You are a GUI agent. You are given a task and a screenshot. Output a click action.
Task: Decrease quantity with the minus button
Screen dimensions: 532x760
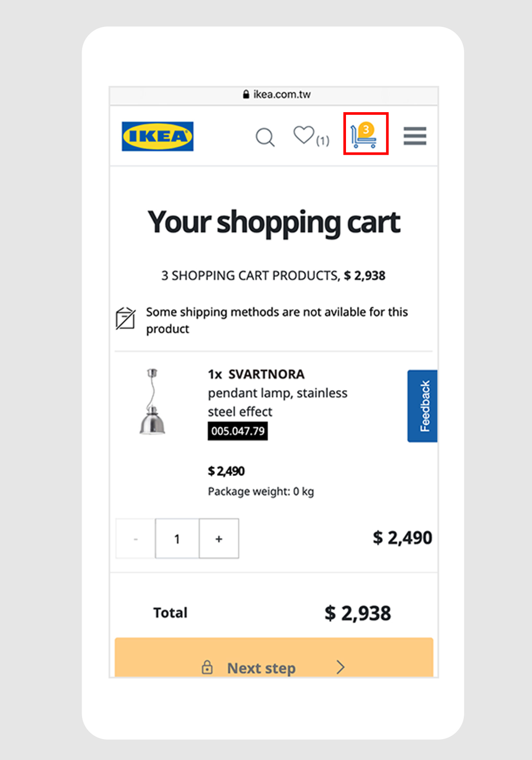click(136, 539)
